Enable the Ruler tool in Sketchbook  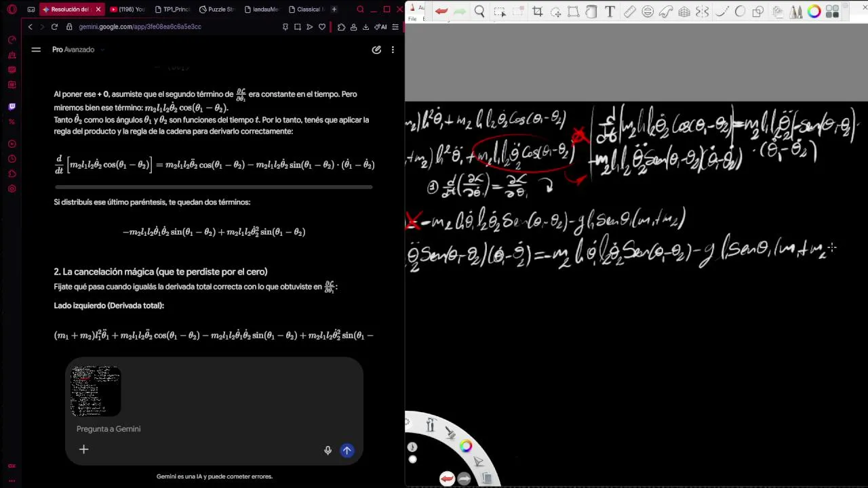pyautogui.click(x=630, y=12)
